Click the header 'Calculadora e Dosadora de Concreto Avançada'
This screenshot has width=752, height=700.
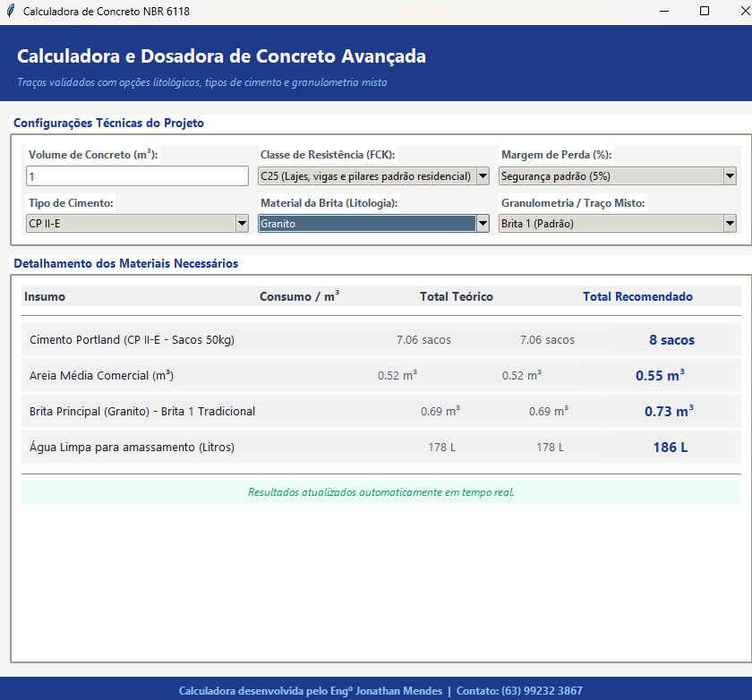click(222, 56)
